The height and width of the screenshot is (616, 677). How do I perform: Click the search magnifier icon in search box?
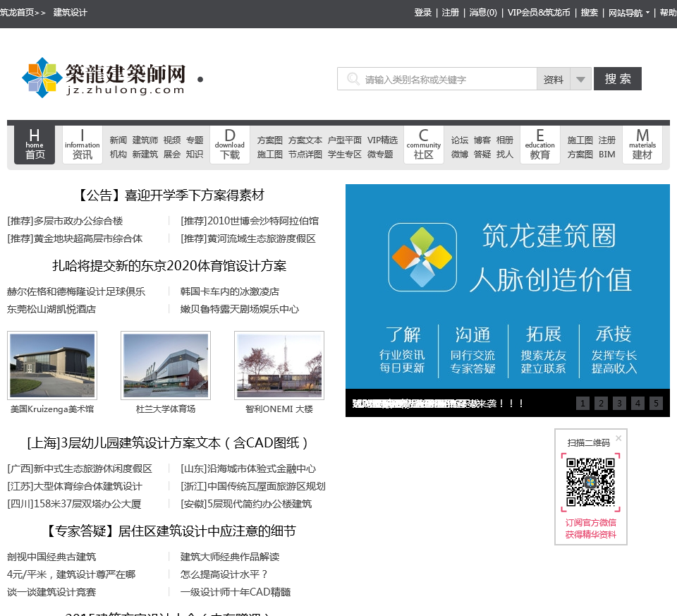353,79
